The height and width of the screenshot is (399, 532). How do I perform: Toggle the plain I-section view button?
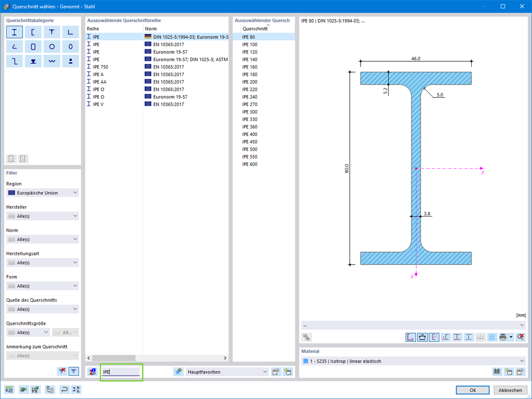pos(469,337)
